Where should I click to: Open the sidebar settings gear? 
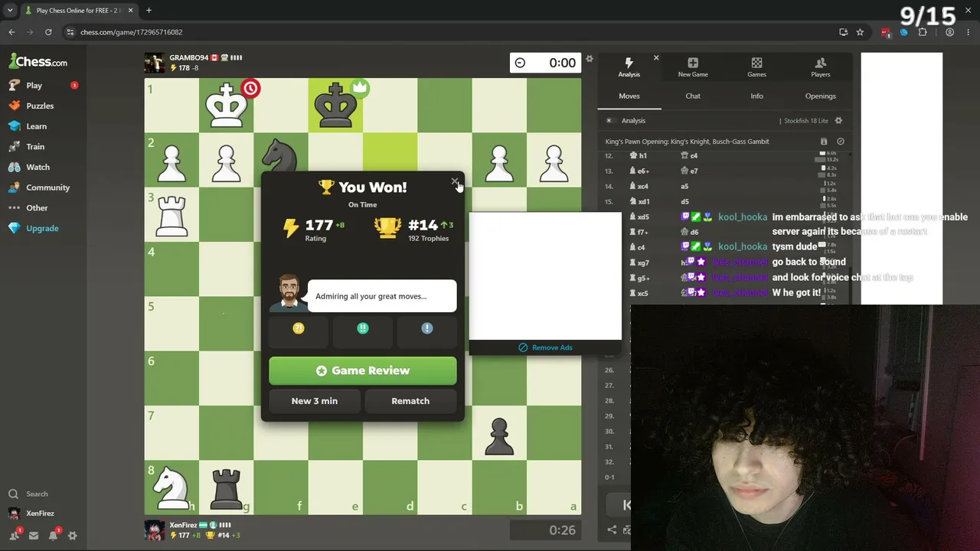point(73,536)
